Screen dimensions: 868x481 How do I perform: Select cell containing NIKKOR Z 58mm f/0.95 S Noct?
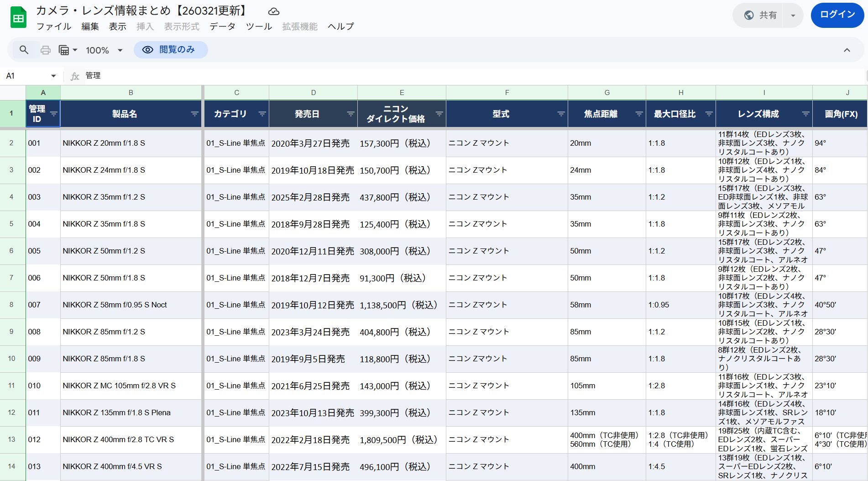pos(131,305)
